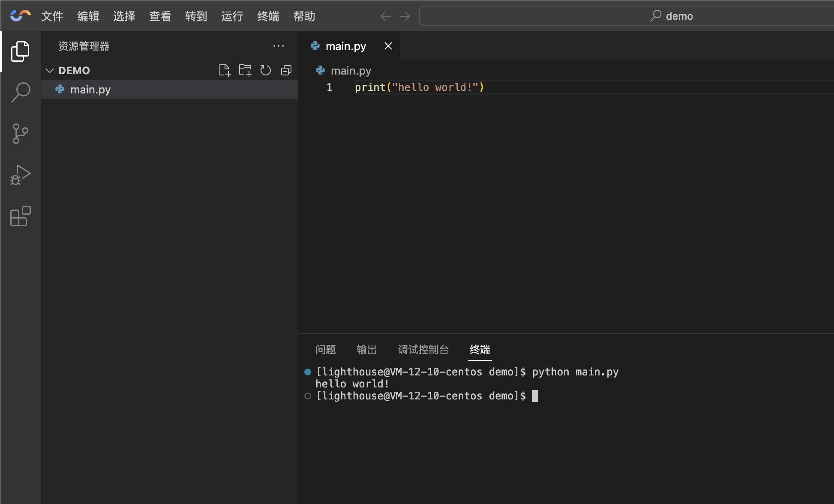Click the Cloud Studio logo icon

[x=21, y=16]
